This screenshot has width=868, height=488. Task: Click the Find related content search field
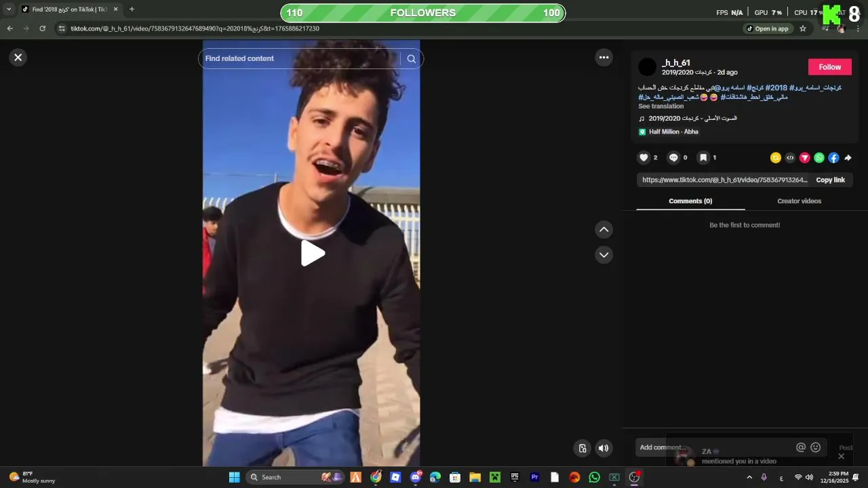coord(301,59)
